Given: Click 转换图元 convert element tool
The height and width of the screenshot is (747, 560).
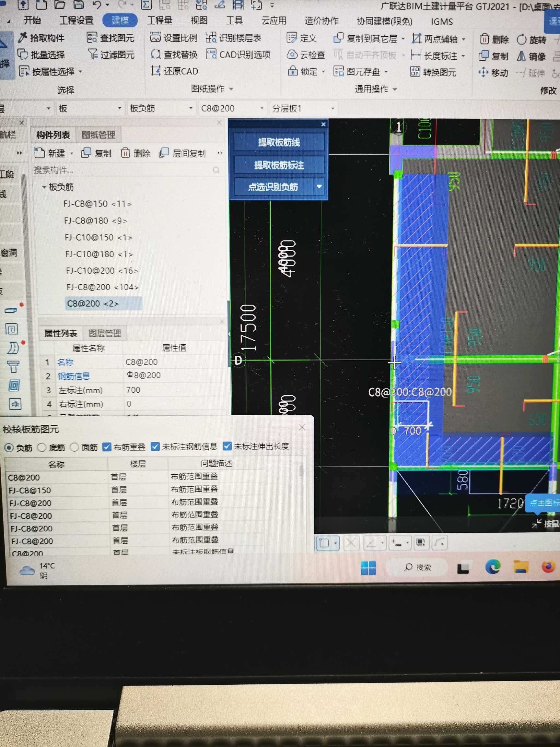Looking at the screenshot, I should pos(433,72).
